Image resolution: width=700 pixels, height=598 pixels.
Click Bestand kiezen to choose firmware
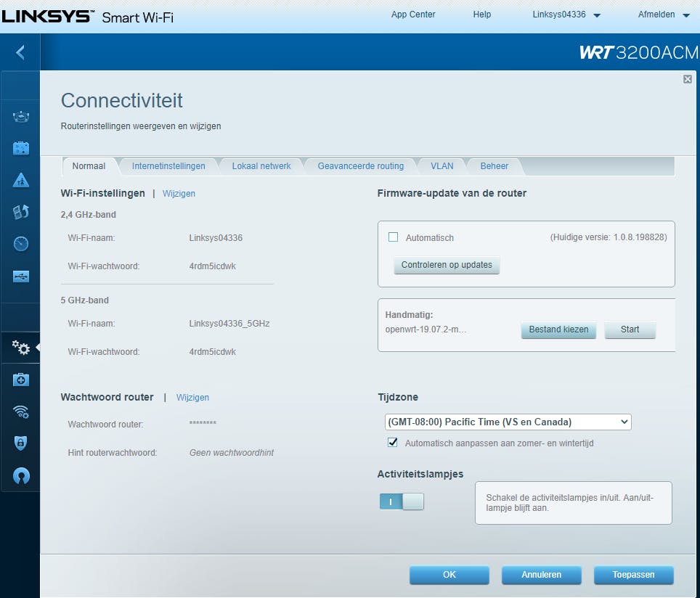point(558,329)
